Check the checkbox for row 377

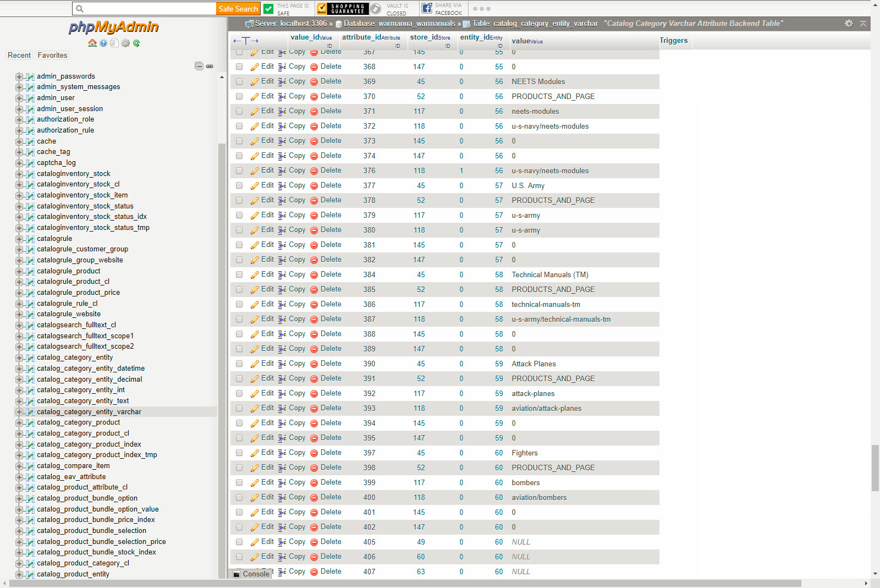click(239, 185)
